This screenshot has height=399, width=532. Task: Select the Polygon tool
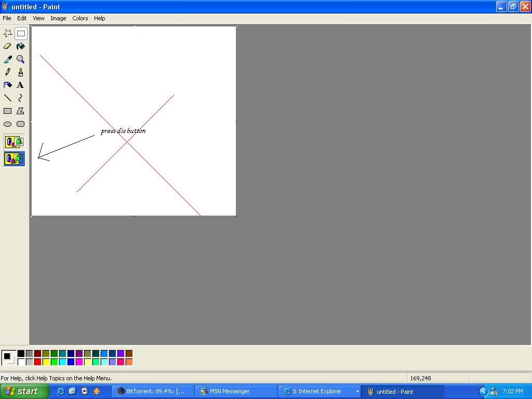pos(21,111)
